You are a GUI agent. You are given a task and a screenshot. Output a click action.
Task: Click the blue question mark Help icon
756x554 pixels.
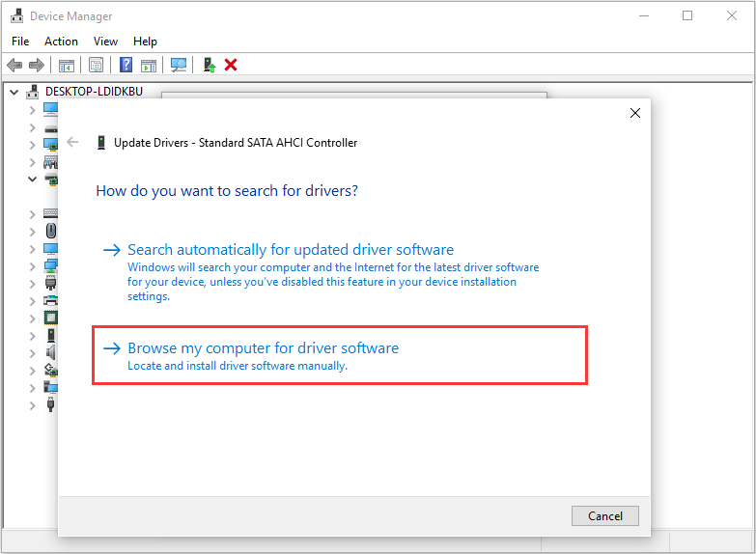[126, 65]
